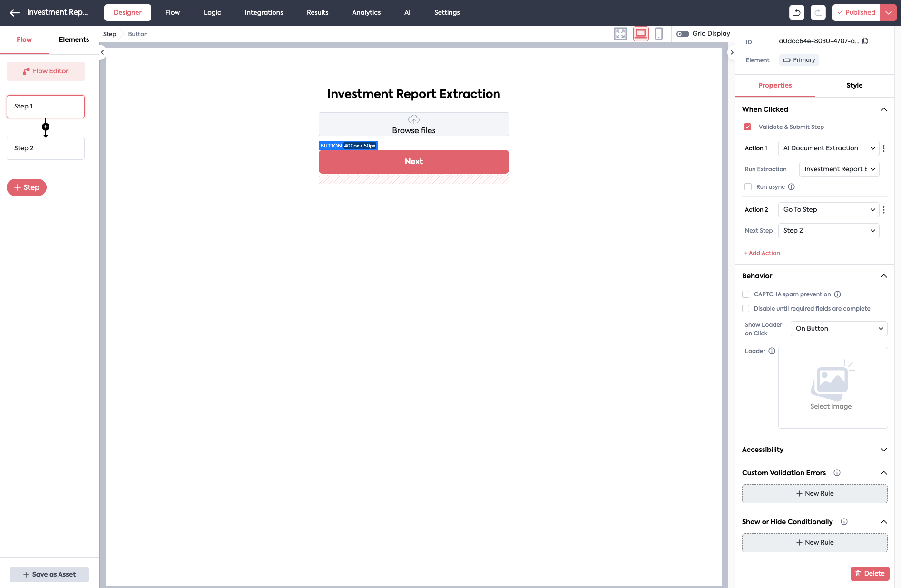Enable CAPTCHA spam prevention
This screenshot has width=901, height=588.
click(x=746, y=294)
